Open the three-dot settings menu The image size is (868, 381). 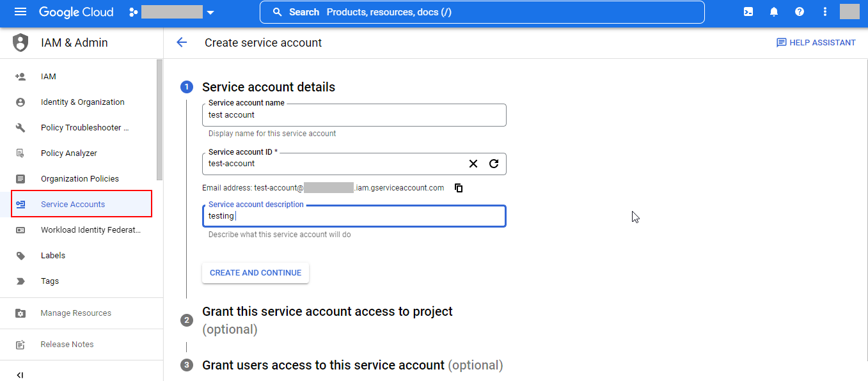pyautogui.click(x=825, y=12)
